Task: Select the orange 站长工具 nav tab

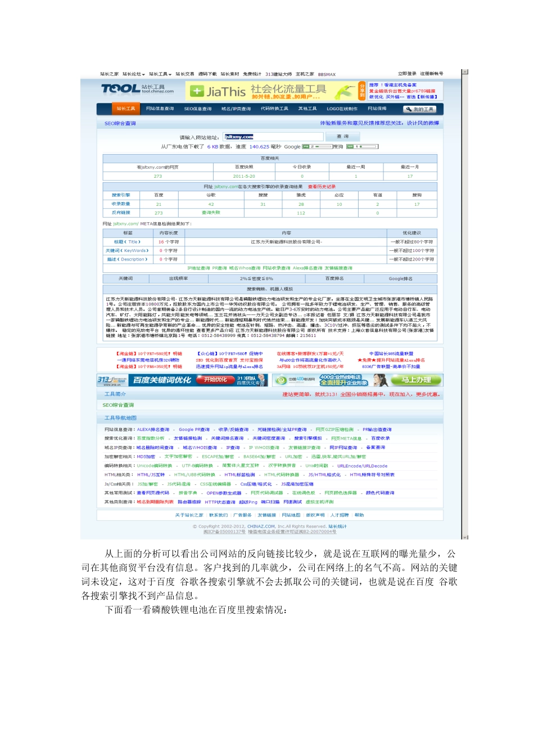Action: point(126,109)
